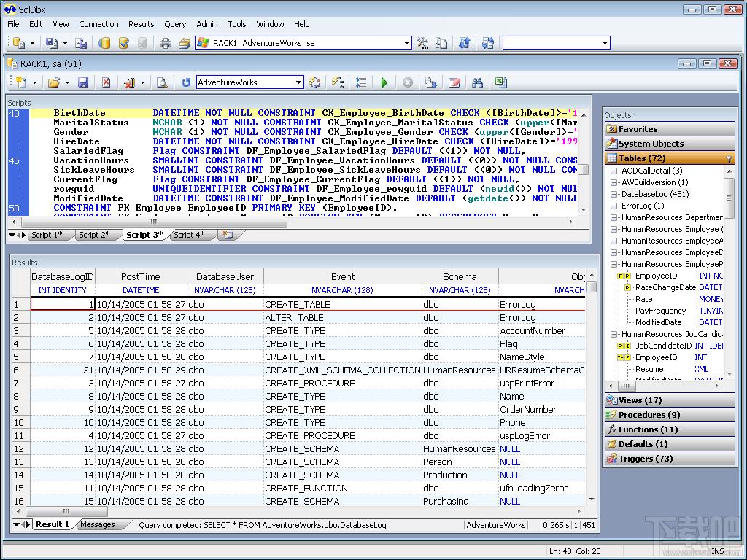Expand the AODCallDetail (3) table node
Image resolution: width=747 pixels, height=560 pixels.
(x=614, y=171)
